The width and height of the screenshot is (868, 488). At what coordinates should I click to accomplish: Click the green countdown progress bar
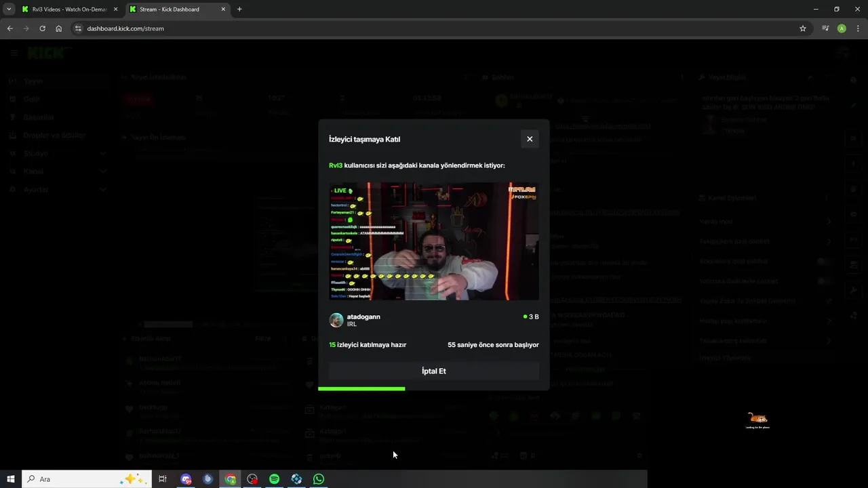pyautogui.click(x=361, y=388)
